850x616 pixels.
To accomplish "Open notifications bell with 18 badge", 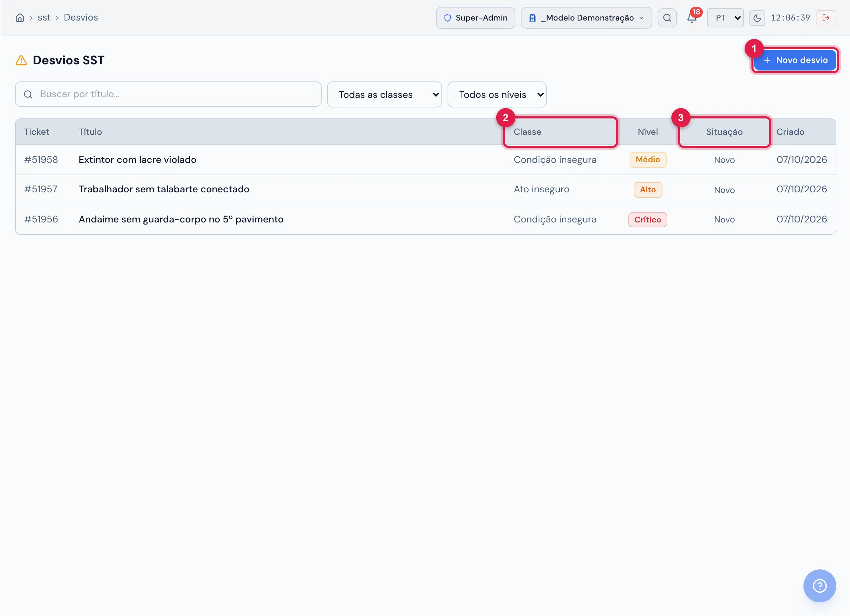I will click(692, 17).
